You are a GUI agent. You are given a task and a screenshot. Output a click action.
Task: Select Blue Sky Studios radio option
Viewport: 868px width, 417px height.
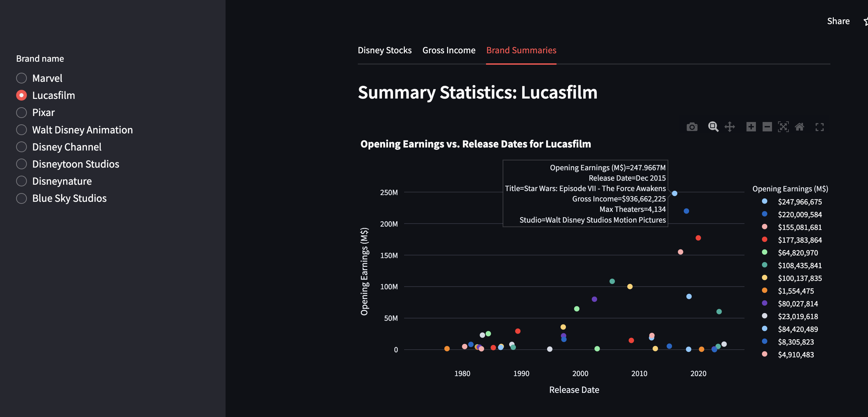pyautogui.click(x=21, y=198)
